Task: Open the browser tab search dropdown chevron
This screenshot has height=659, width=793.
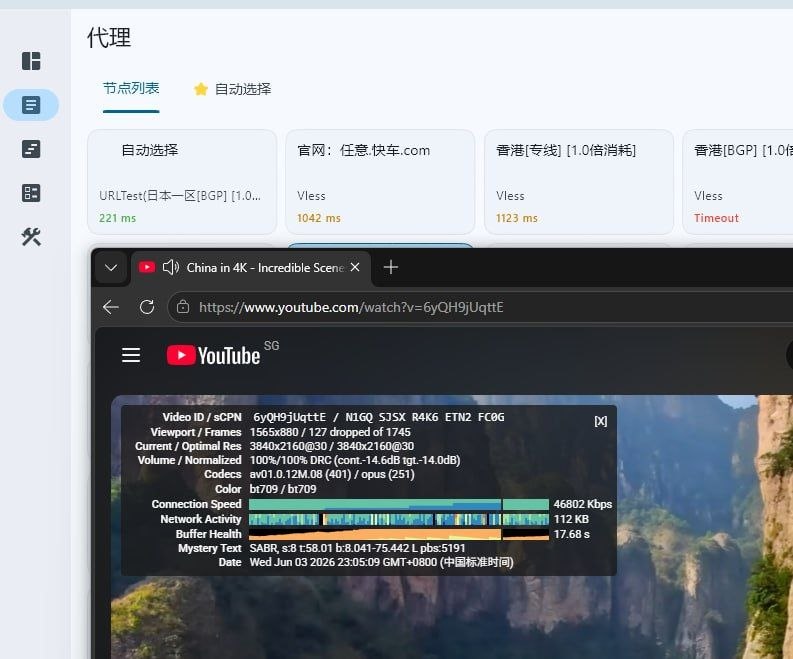Action: [111, 268]
